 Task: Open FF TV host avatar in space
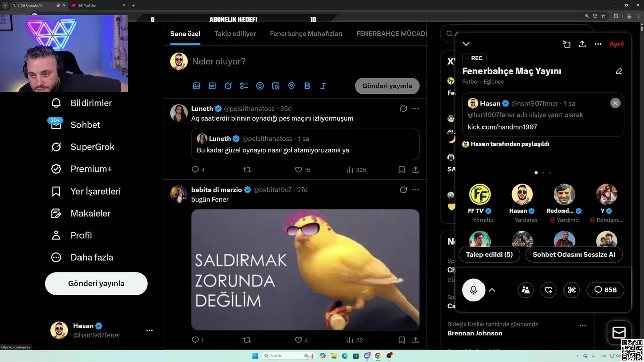[x=480, y=194]
